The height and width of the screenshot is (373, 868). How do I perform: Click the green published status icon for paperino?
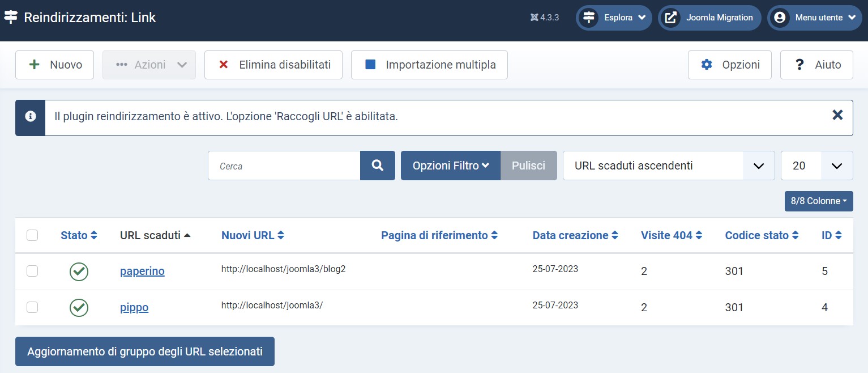click(x=79, y=272)
